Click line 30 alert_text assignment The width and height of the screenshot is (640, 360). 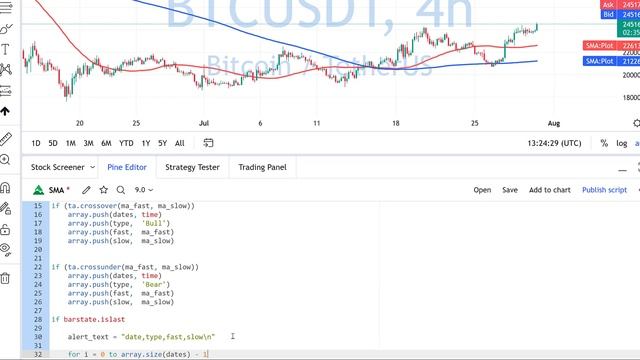[x=141, y=337]
